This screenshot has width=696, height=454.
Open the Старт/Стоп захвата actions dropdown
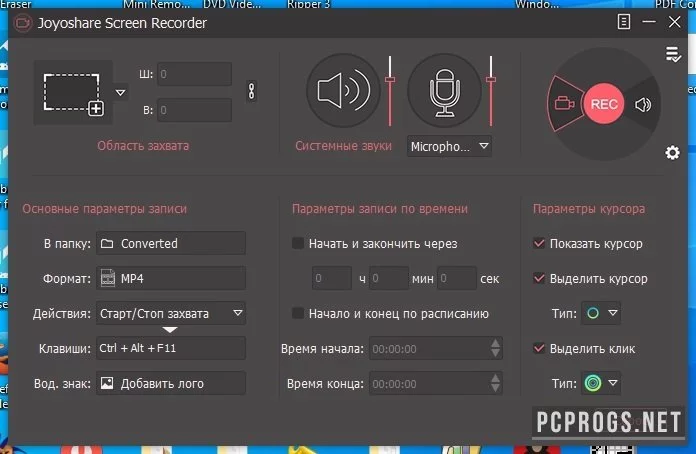(170, 313)
